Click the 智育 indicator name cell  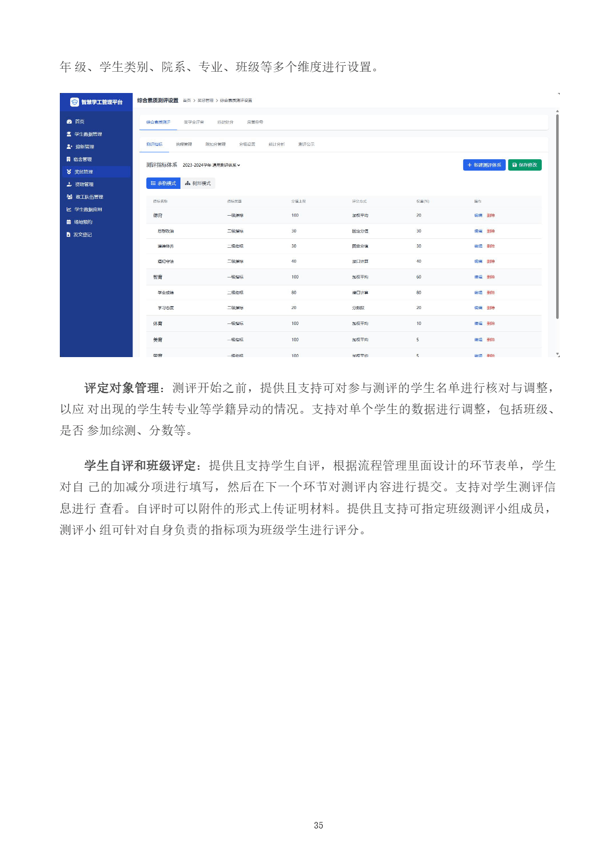pyautogui.click(x=158, y=277)
